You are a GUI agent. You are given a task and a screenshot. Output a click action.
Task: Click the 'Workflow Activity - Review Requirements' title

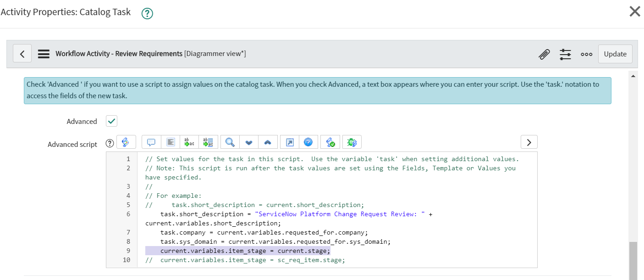point(119,54)
